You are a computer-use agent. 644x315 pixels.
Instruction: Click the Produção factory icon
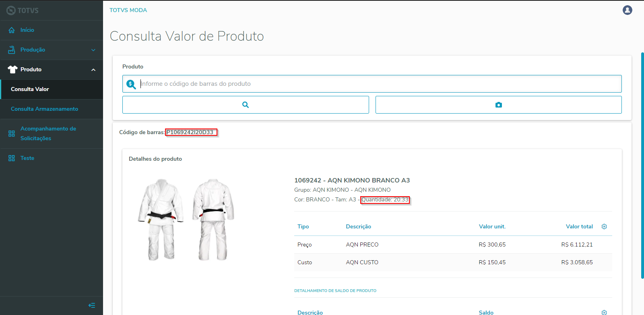(x=12, y=50)
